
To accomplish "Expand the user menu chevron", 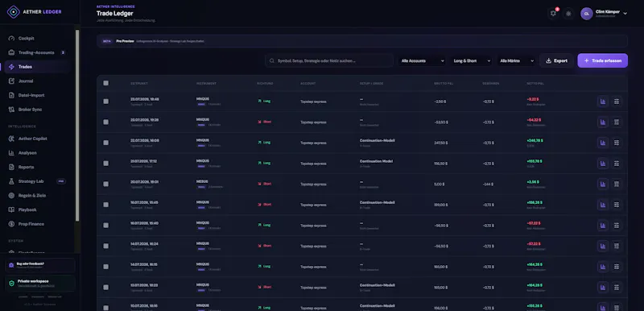I will [x=625, y=14].
